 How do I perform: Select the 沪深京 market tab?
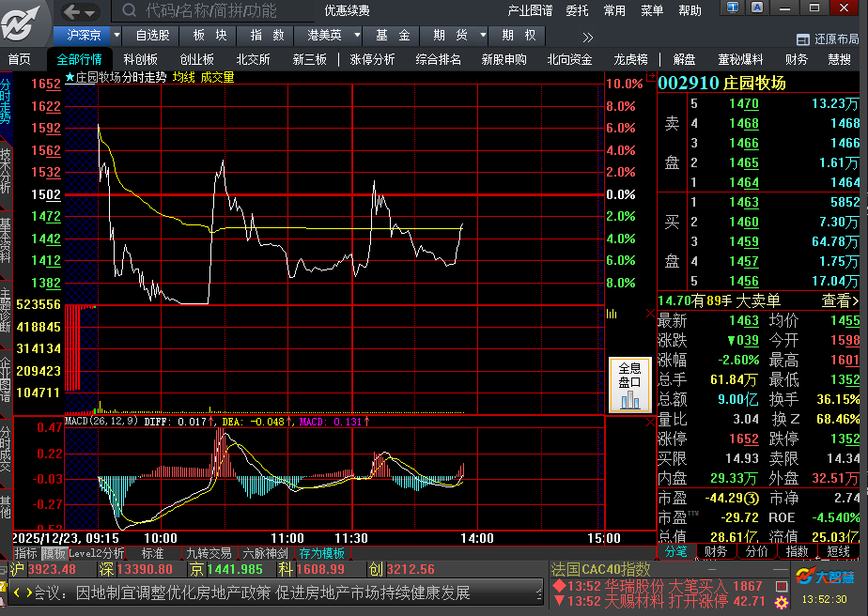point(84,36)
